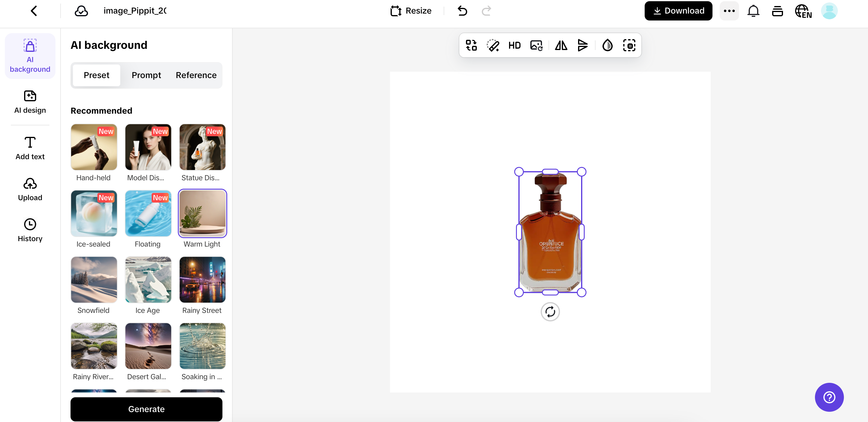Image resolution: width=868 pixels, height=422 pixels.
Task: Click the adjust color droplet icon
Action: 607,45
